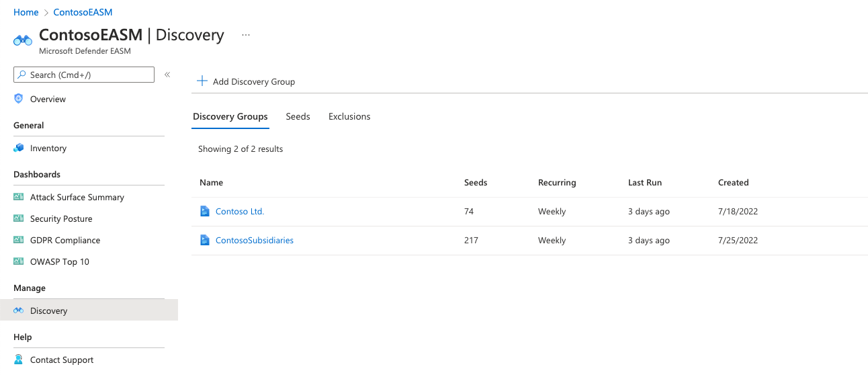Click the Contoso Ltd. document icon
868x375 pixels.
pos(205,211)
